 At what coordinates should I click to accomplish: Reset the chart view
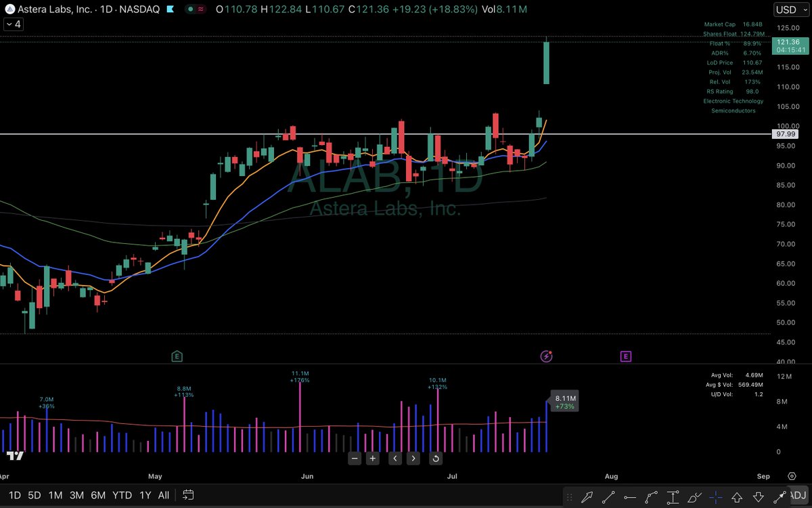[x=436, y=458]
